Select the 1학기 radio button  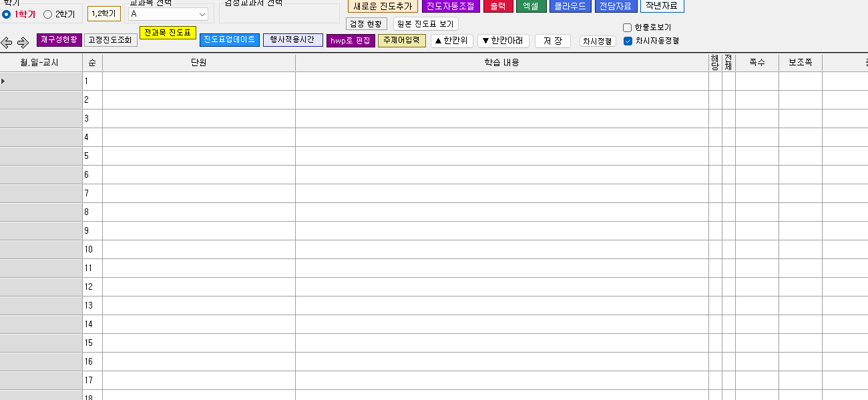click(7, 14)
